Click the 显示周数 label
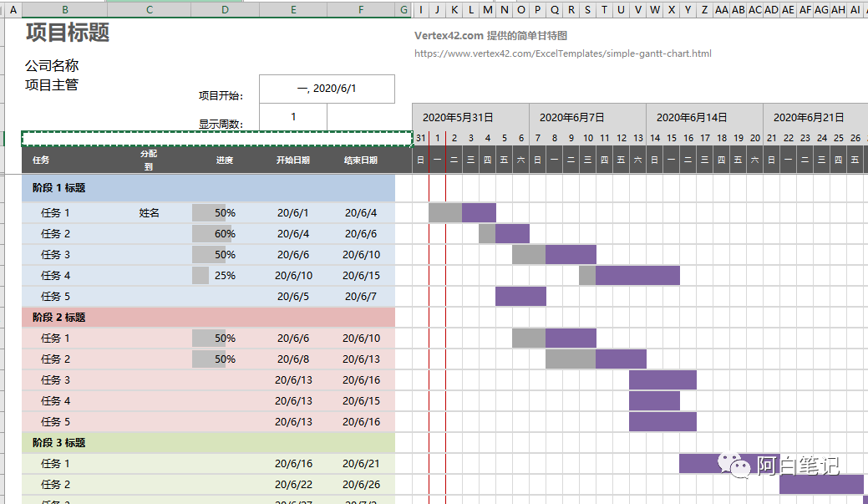The height and width of the screenshot is (504, 868). click(221, 124)
